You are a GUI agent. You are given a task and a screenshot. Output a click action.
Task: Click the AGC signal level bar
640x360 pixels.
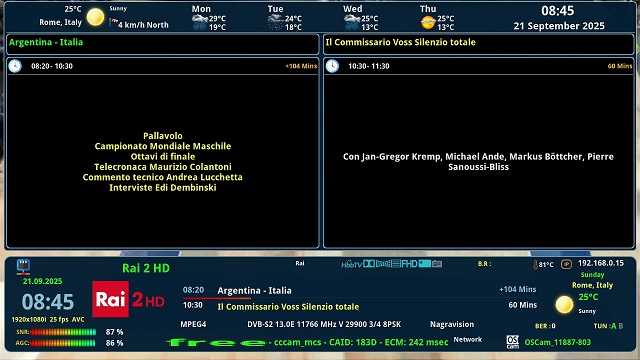63,343
